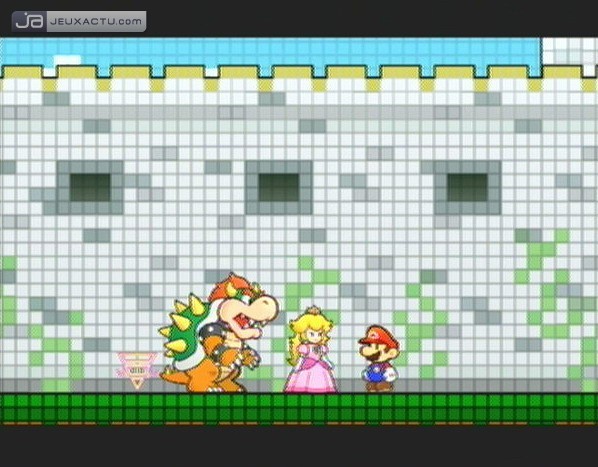Click the Bowser character
598x467 pixels.
coord(219,332)
